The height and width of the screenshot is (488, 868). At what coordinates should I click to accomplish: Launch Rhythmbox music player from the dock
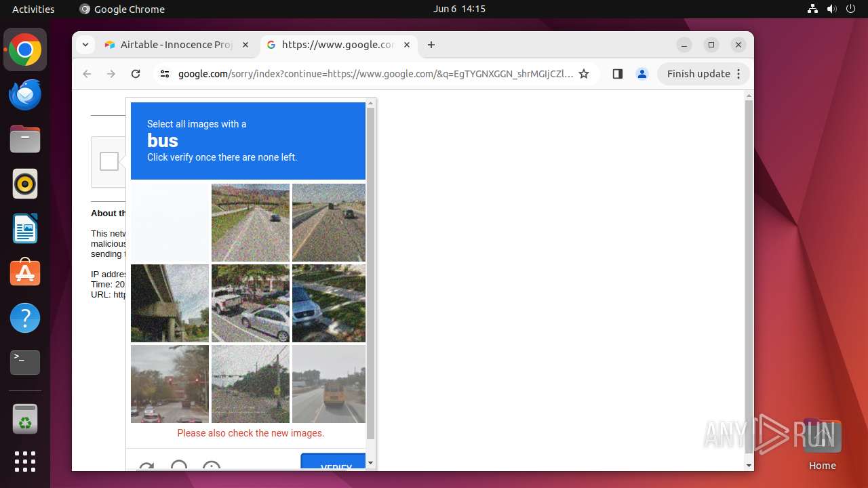click(x=25, y=184)
